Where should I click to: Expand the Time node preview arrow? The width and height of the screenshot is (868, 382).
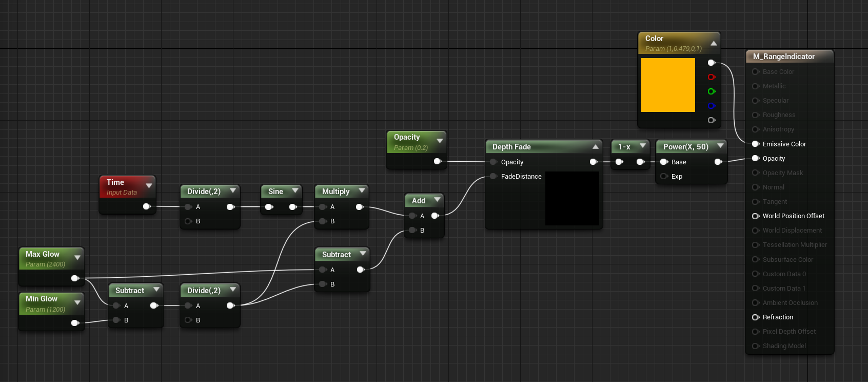[x=149, y=185]
